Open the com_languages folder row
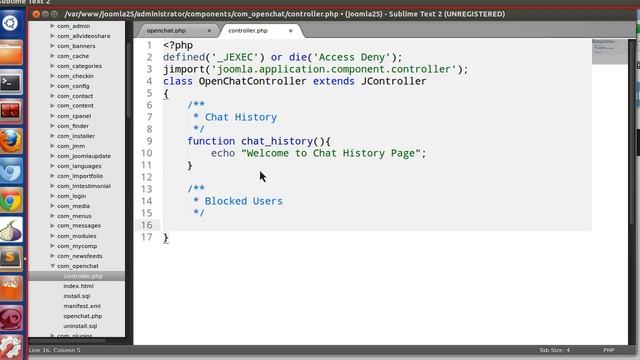Screen dimensions: 640x360 click(x=77, y=166)
